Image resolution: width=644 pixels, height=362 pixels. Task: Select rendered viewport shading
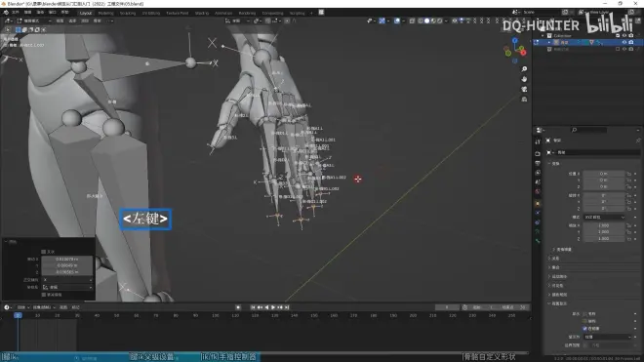(439, 20)
